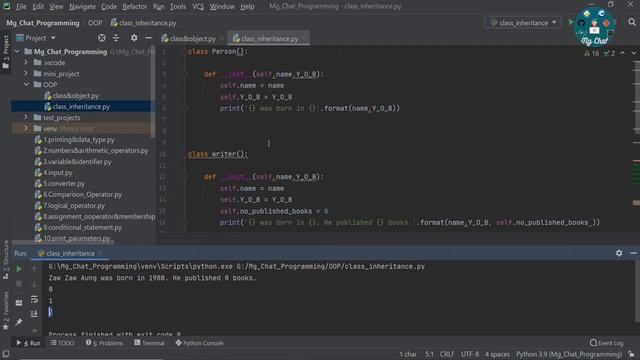Click the Search Everywhere magnifier icon
This screenshot has width=640, height=360.
(632, 22)
